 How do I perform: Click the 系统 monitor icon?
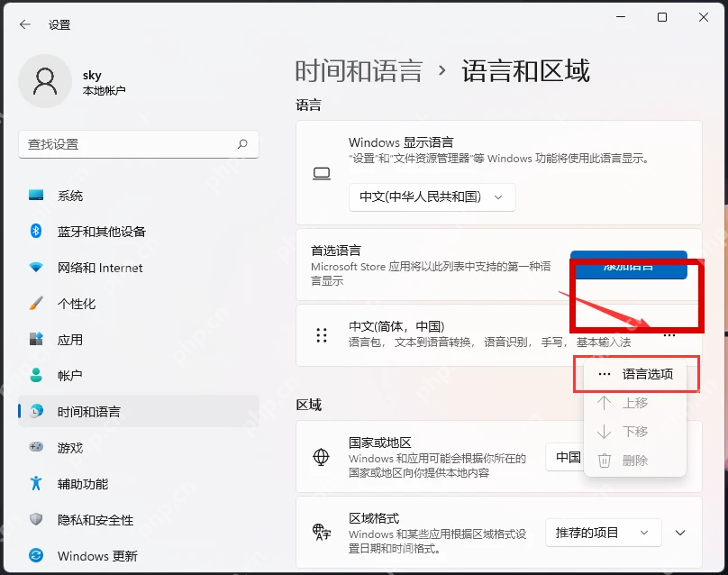click(x=36, y=195)
